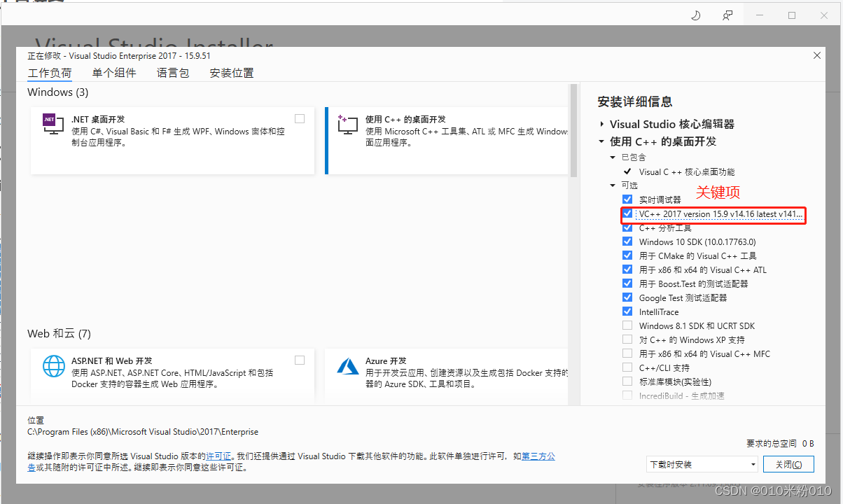843x504 pixels.
Task: Expand Visual Studio 核心编辑器 section
Action: click(x=602, y=124)
